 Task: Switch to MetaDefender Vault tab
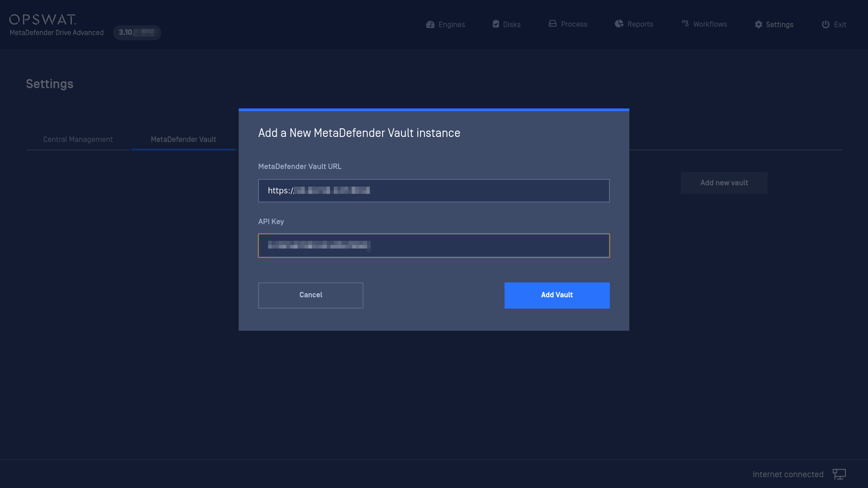184,139
